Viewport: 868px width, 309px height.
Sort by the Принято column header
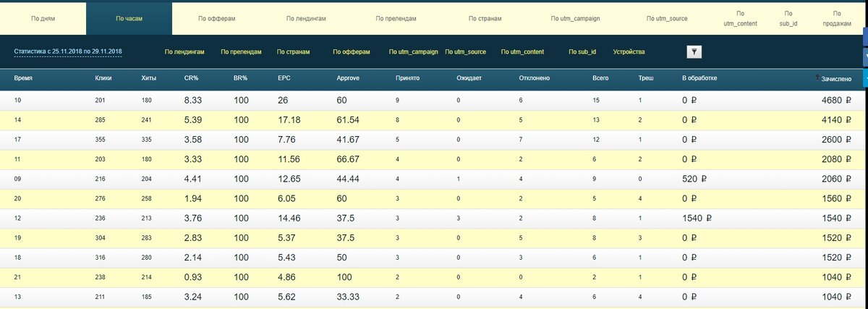[x=407, y=77]
